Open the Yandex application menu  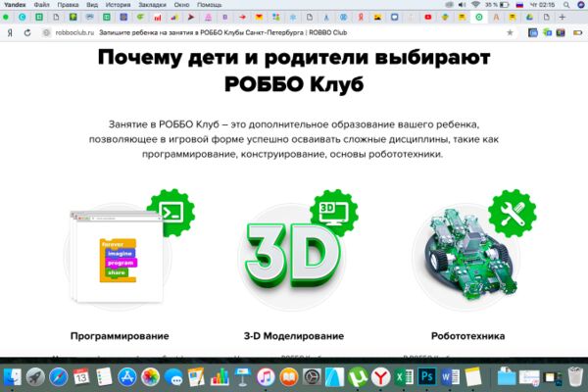(x=15, y=5)
